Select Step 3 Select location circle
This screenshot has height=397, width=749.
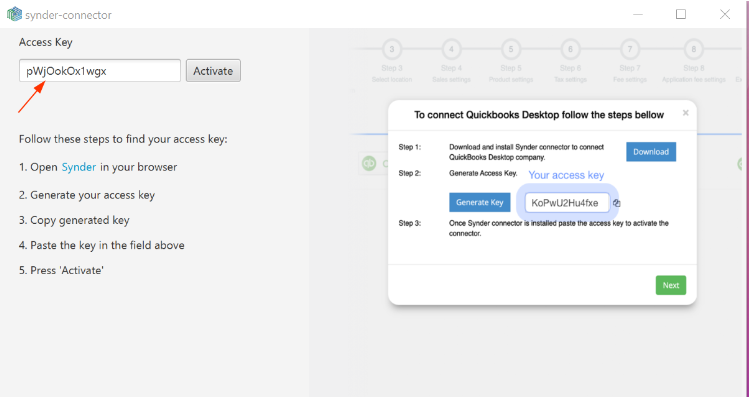coord(392,49)
